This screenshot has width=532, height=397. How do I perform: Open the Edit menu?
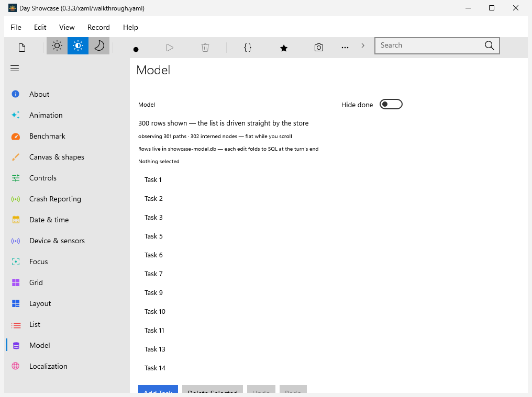click(40, 28)
